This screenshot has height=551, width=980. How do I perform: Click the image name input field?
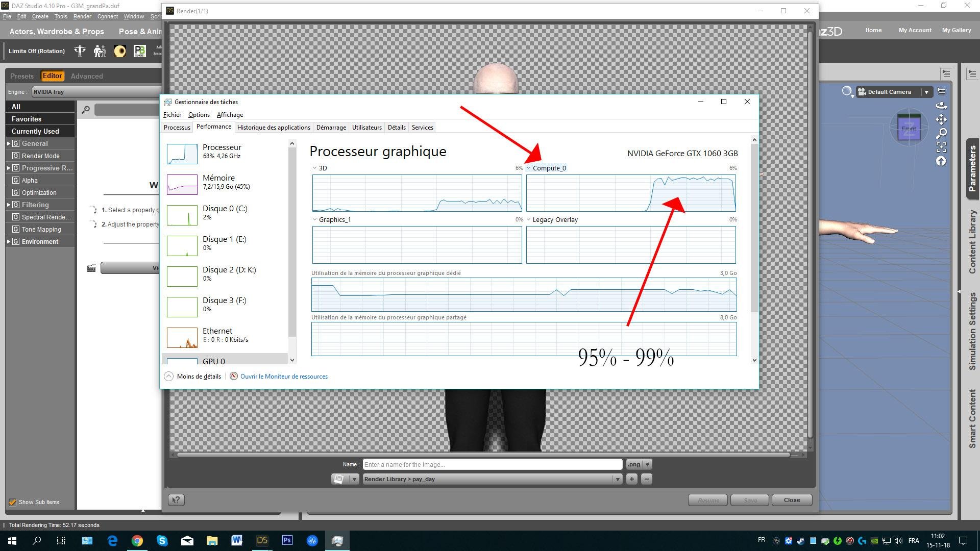pos(492,464)
